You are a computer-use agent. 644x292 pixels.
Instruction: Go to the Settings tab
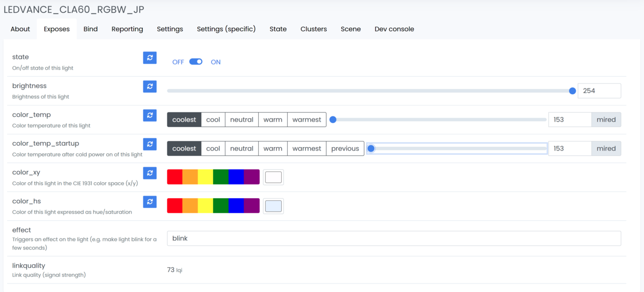170,29
